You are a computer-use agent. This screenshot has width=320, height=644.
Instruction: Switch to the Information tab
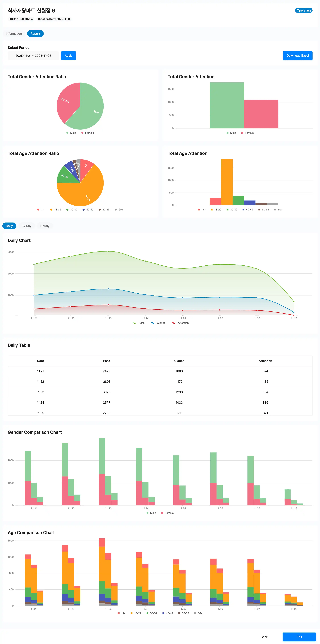click(x=14, y=33)
